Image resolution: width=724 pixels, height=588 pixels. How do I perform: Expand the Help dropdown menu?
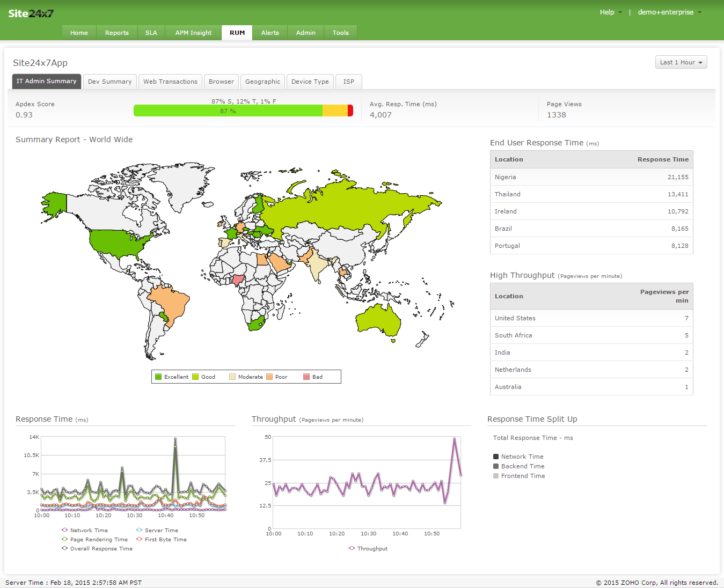tap(611, 12)
